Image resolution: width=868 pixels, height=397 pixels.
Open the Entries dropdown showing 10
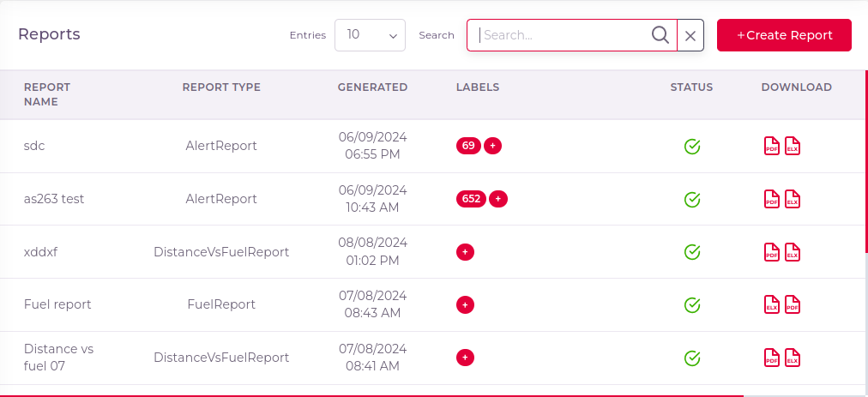(370, 35)
